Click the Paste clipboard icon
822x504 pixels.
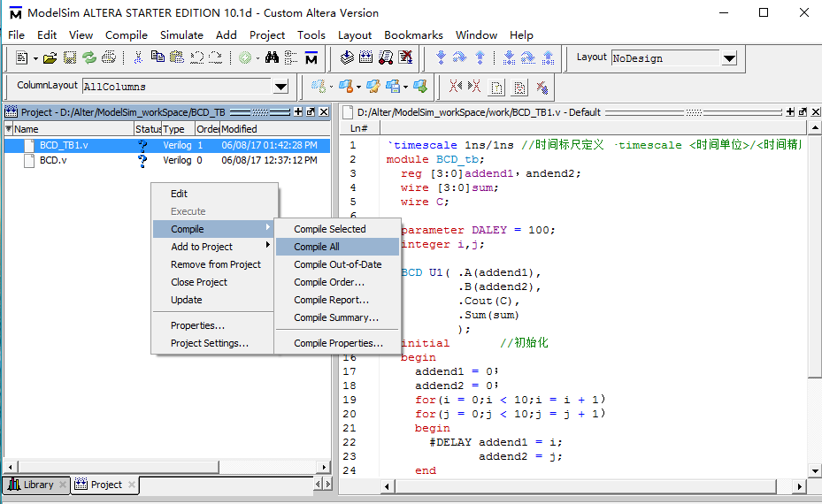[177, 57]
